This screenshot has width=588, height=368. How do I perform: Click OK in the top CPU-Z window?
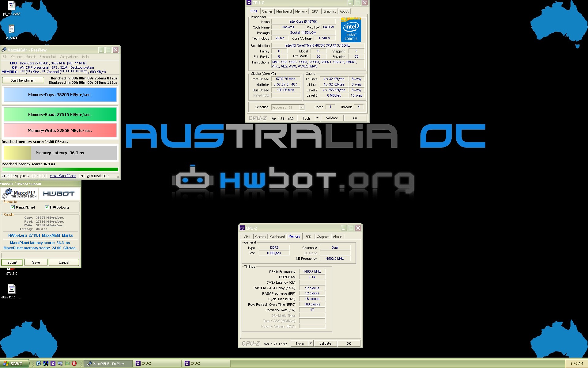[x=355, y=118]
